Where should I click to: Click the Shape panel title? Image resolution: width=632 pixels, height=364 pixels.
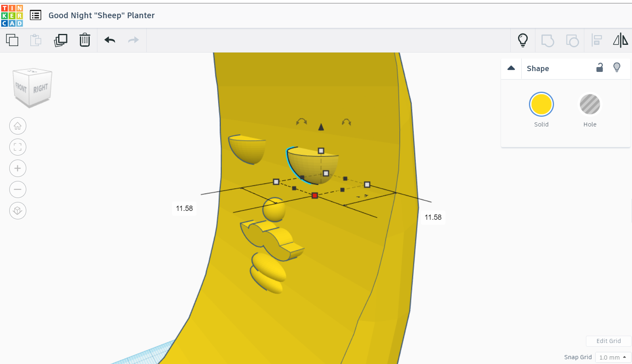coord(538,69)
